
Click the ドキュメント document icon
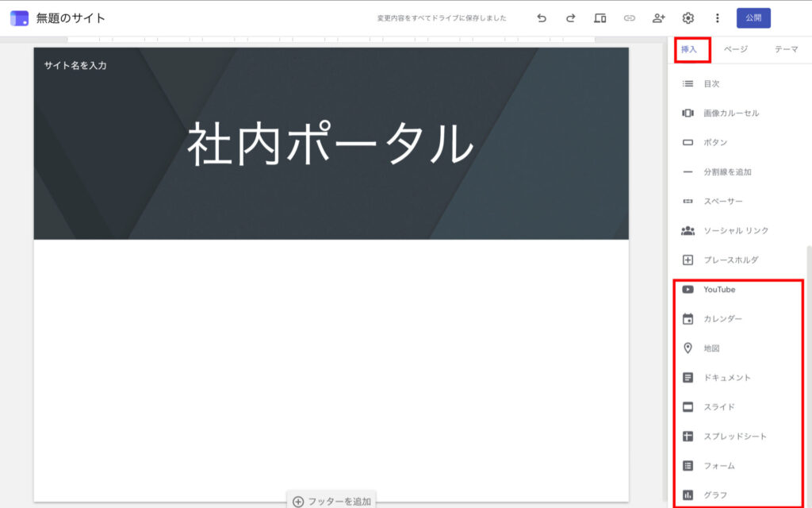688,377
